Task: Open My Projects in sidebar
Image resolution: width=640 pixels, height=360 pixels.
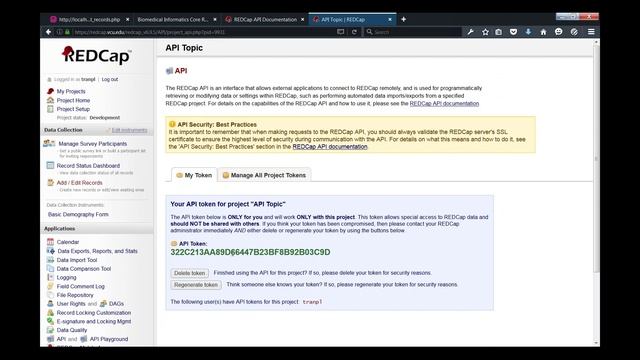Action: pyautogui.click(x=71, y=91)
